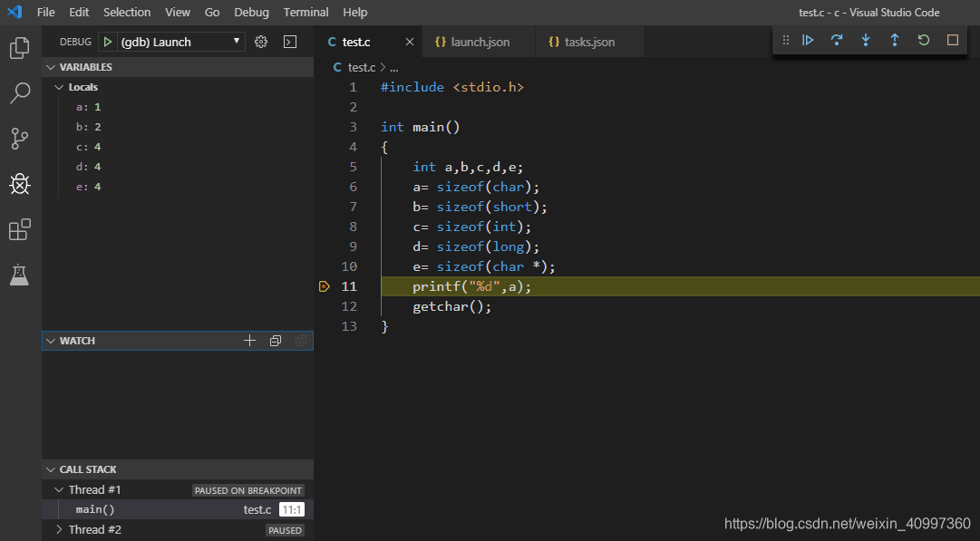Click Continue in the debug toolbar
The width and height of the screenshot is (980, 541).
(x=808, y=40)
